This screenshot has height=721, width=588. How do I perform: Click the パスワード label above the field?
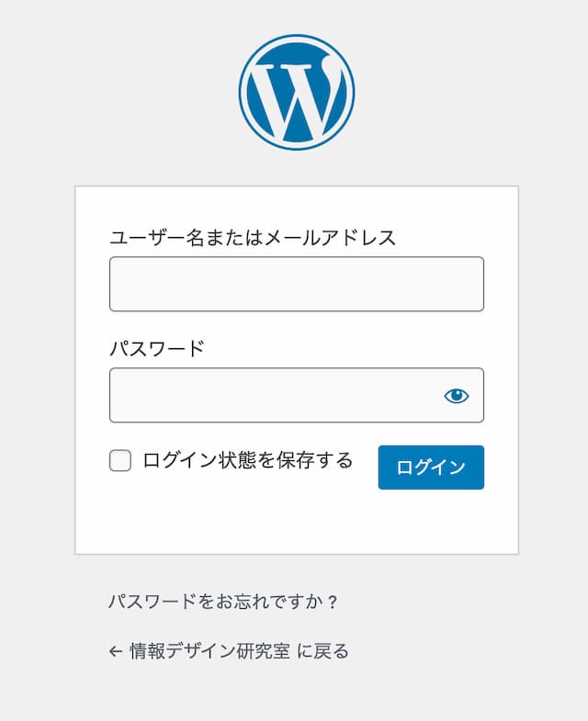[157, 349]
